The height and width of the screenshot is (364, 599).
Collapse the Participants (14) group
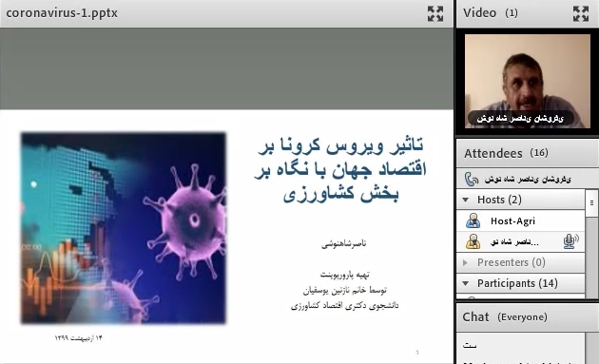466,283
